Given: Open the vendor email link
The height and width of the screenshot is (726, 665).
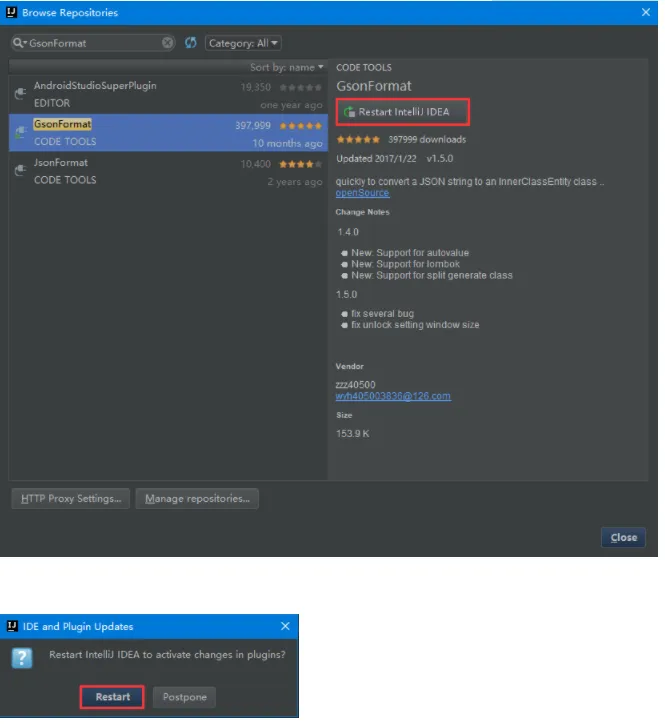Looking at the screenshot, I should [393, 396].
